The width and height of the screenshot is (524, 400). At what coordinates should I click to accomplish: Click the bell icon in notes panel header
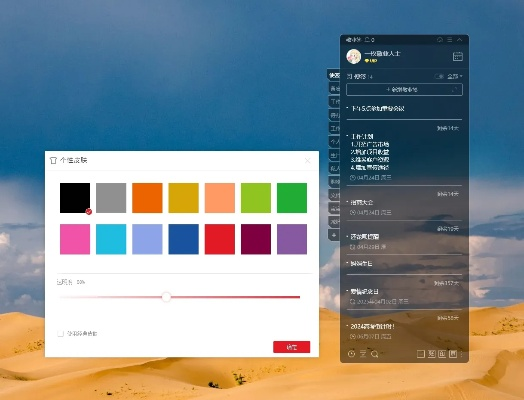[367, 40]
